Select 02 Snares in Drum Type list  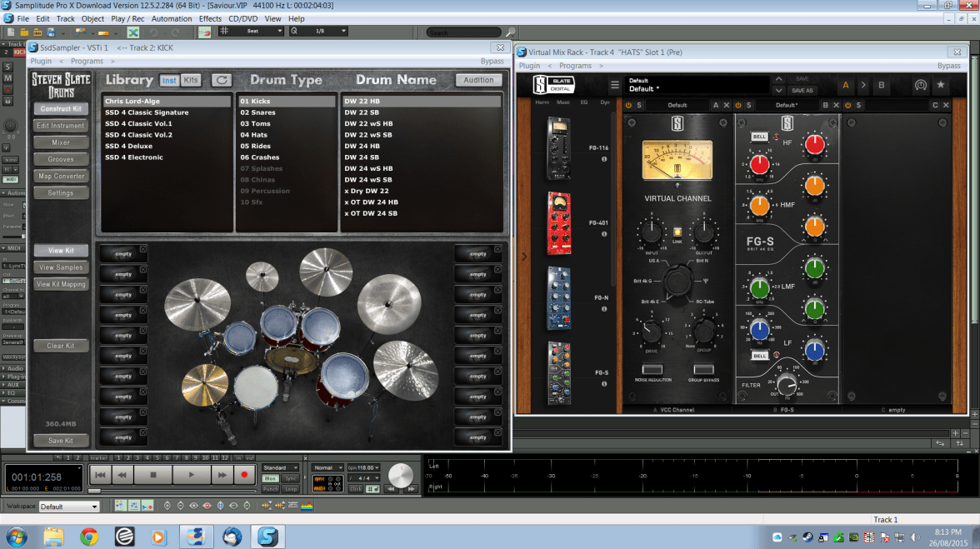[257, 112]
